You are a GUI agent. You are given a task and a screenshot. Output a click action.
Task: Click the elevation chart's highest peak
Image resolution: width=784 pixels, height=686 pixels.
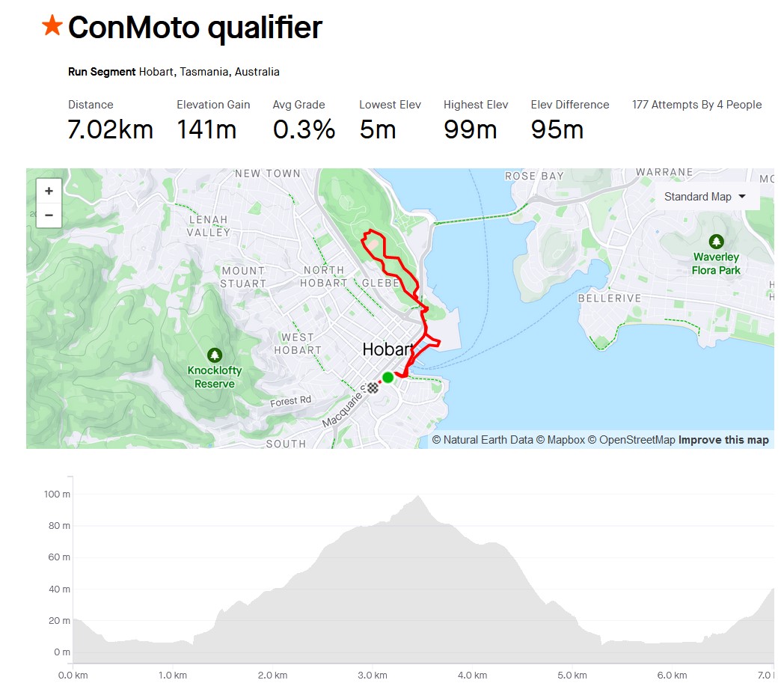[x=418, y=496]
